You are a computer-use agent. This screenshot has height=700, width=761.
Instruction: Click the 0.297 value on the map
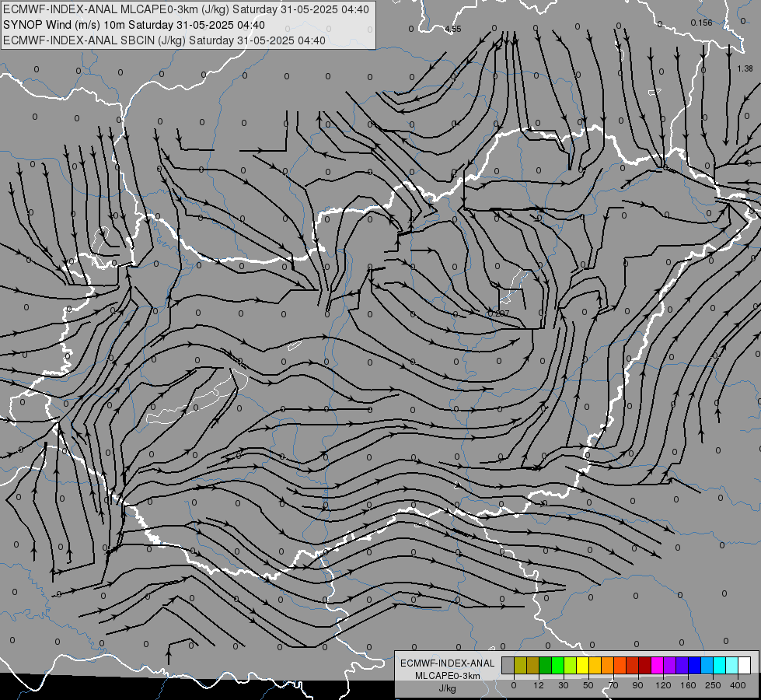499,313
